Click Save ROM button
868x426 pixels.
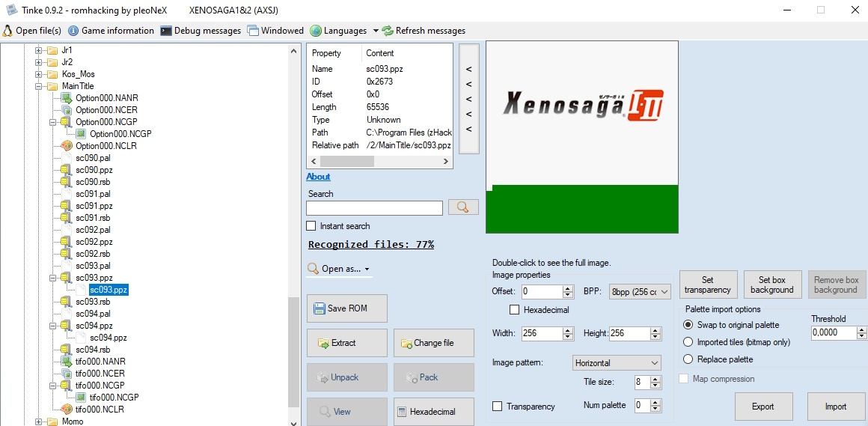coord(347,308)
